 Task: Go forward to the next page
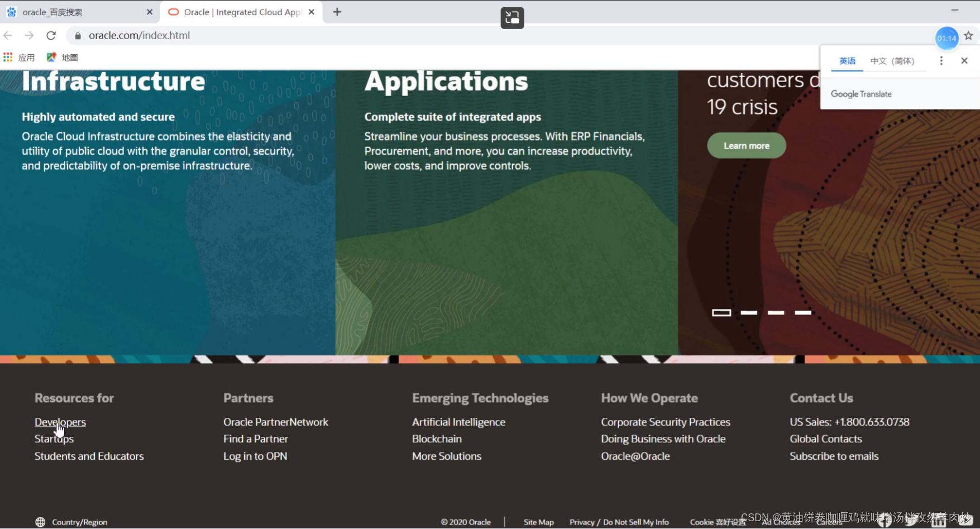(x=29, y=35)
